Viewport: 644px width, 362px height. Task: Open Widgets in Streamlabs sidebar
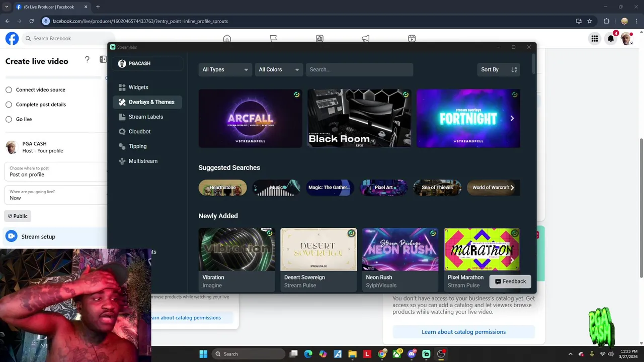147,87
